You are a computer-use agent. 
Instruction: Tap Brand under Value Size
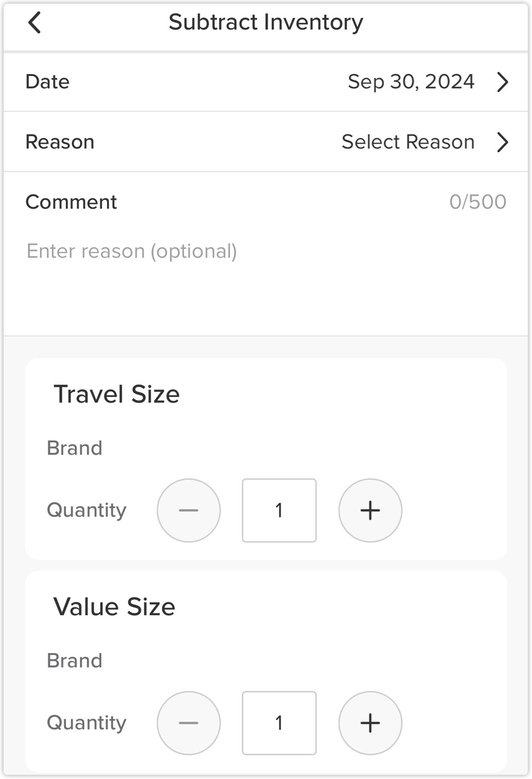(x=74, y=660)
